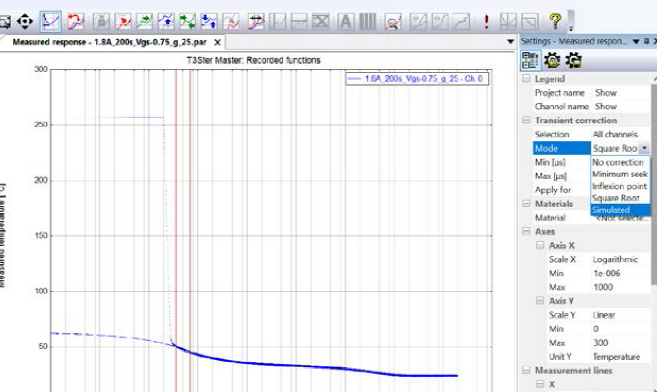The width and height of the screenshot is (657, 392).
Task: Click the Selection All channels value
Action: point(615,134)
